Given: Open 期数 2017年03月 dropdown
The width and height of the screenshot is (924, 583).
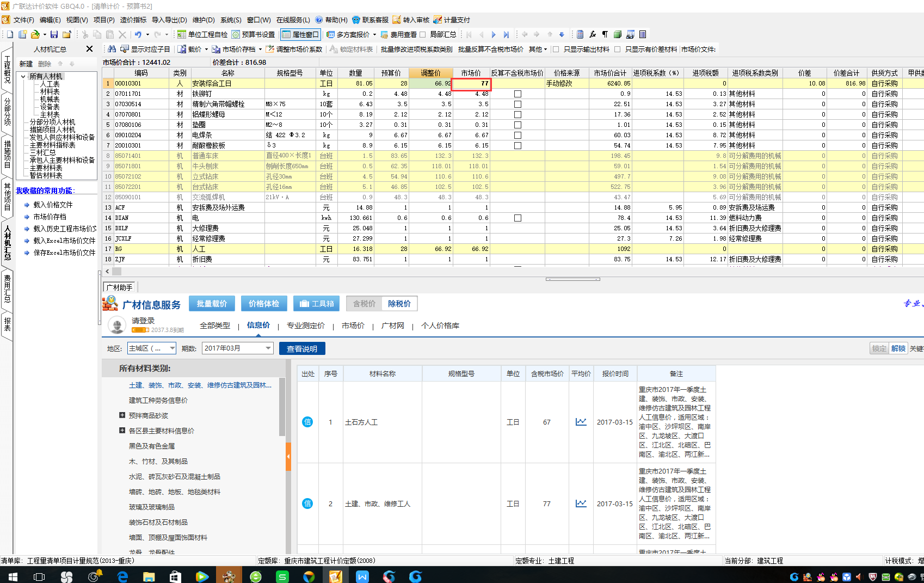Looking at the screenshot, I should (237, 348).
